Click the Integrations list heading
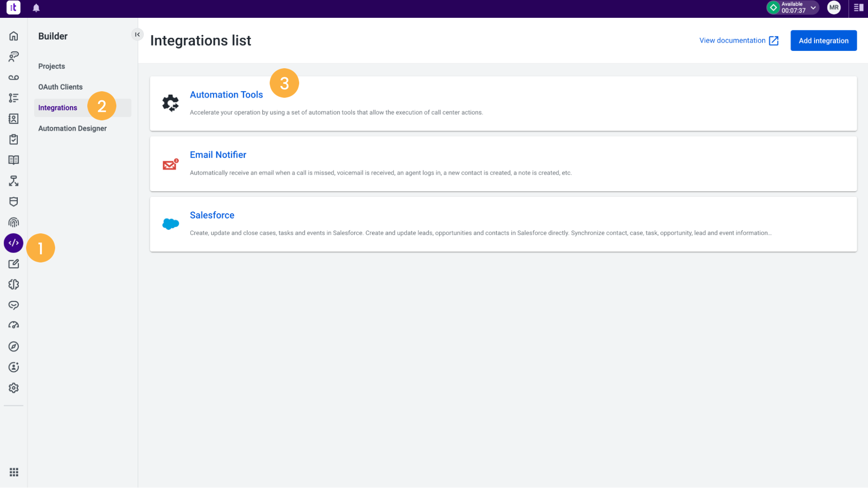 [201, 40]
